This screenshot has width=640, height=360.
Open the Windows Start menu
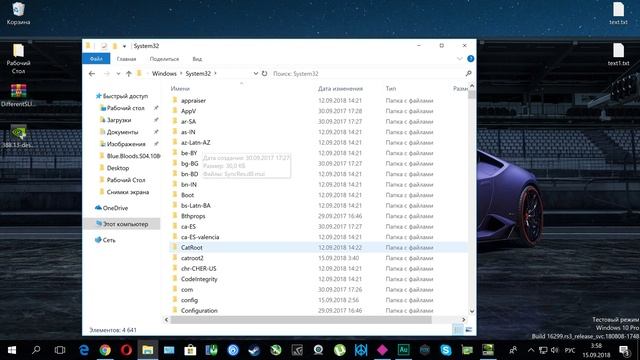(12, 350)
